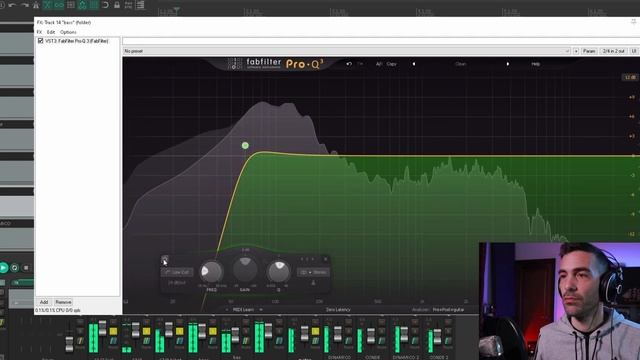Image resolution: width=640 pixels, height=360 pixels.
Task: Click Copy in the Pro-Q 3 header
Action: [x=391, y=64]
